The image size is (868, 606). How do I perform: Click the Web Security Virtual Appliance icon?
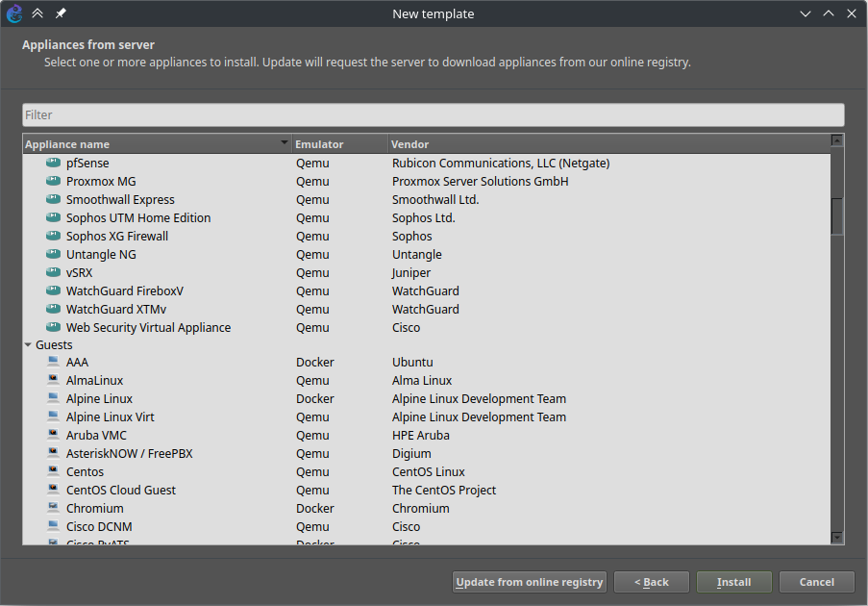[53, 327]
